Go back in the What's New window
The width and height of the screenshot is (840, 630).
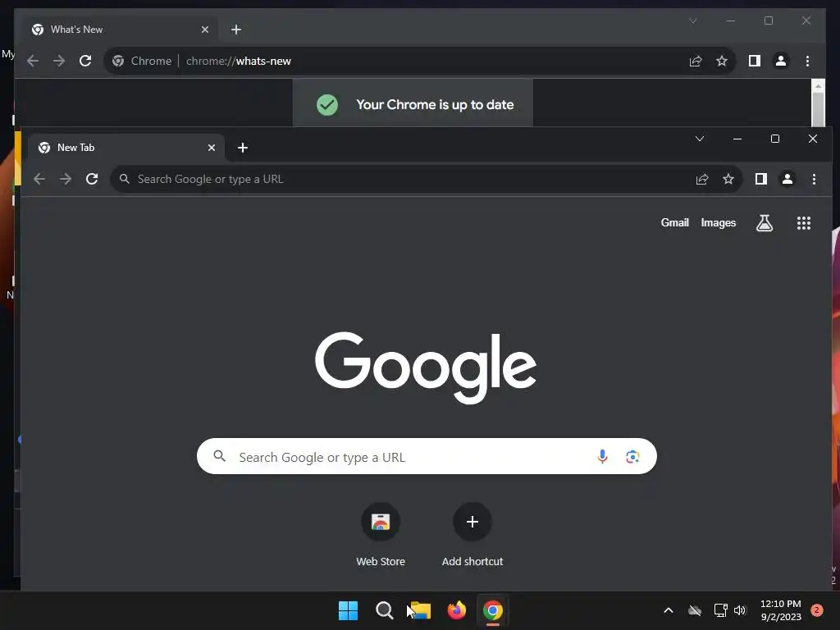[33, 61]
